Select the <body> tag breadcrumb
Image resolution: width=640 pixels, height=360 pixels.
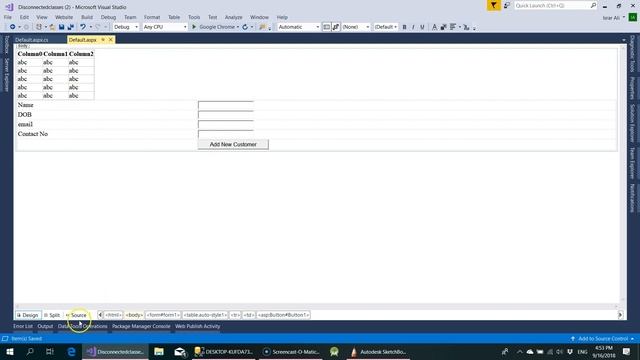[x=134, y=315]
